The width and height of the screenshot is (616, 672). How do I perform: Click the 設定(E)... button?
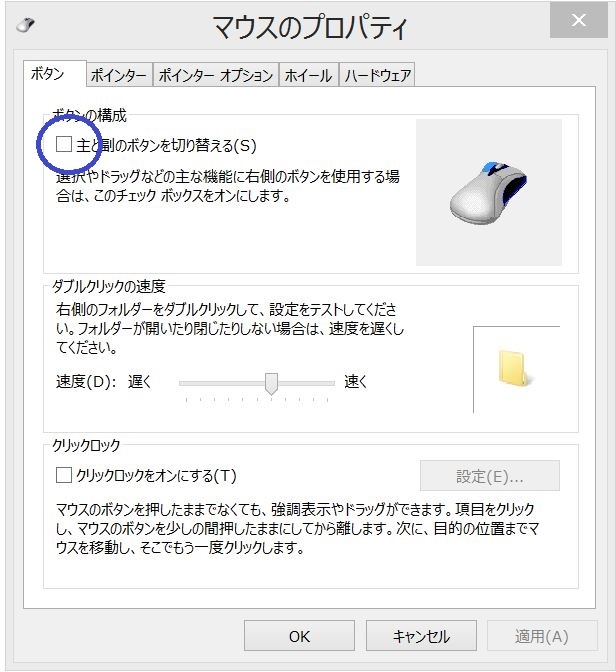[490, 476]
